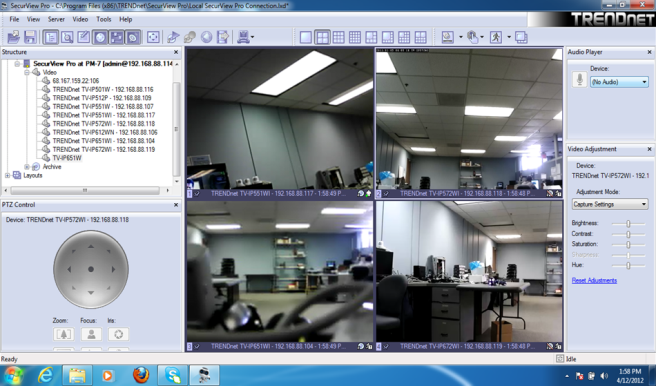Image resolution: width=656 pixels, height=386 pixels.
Task: Click the Reset Adjustments link
Action: click(594, 280)
